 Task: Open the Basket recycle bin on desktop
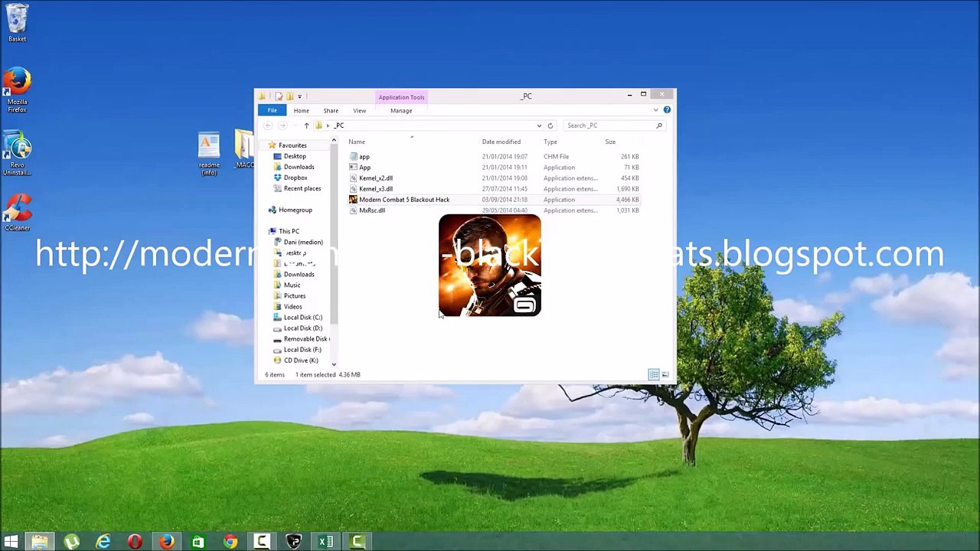(17, 23)
